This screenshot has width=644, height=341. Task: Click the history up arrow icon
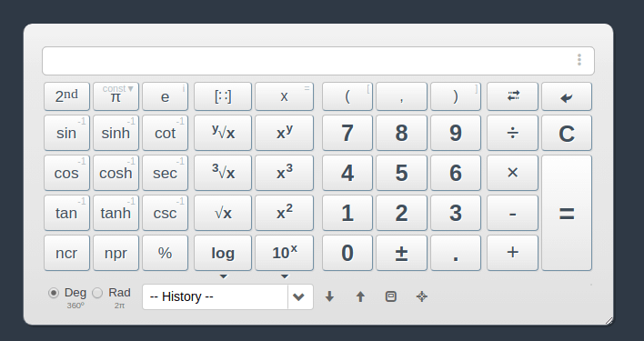(x=360, y=296)
